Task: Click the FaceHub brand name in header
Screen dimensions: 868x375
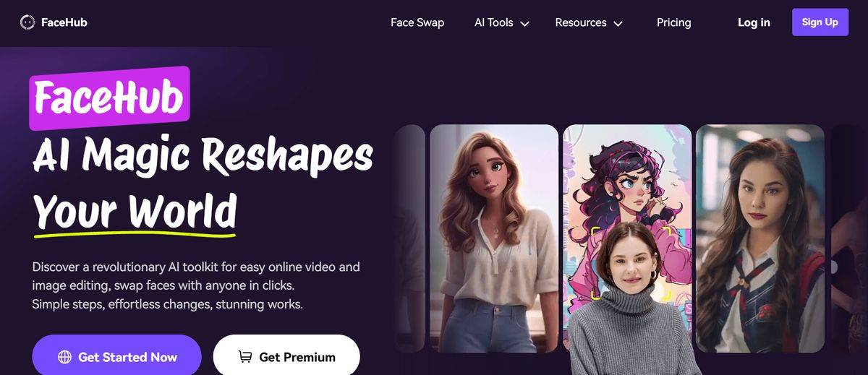Action: pyautogui.click(x=64, y=22)
